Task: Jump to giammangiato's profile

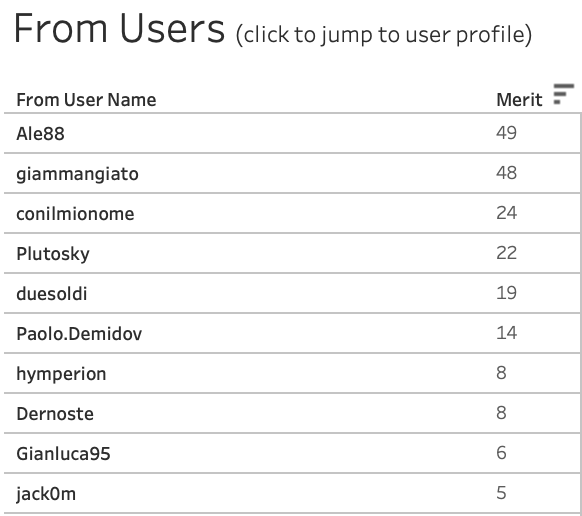Action: pos(77,174)
